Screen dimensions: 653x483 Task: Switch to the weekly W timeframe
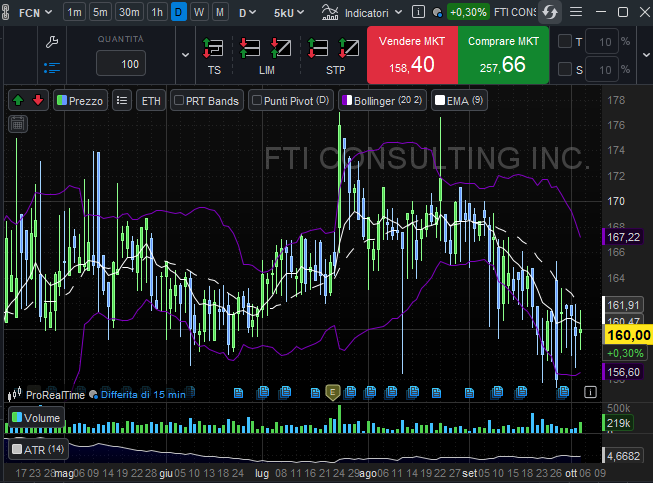point(199,12)
